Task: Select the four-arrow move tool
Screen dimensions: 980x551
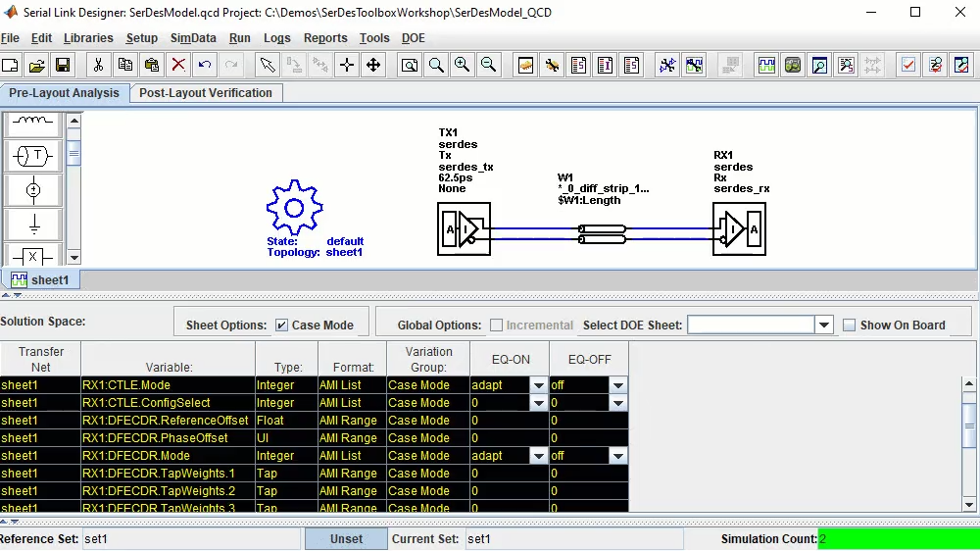Action: 373,65
